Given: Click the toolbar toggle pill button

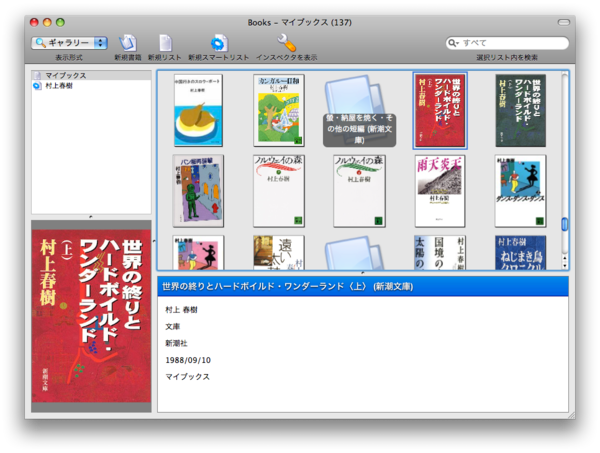Looking at the screenshot, I should tap(564, 23).
